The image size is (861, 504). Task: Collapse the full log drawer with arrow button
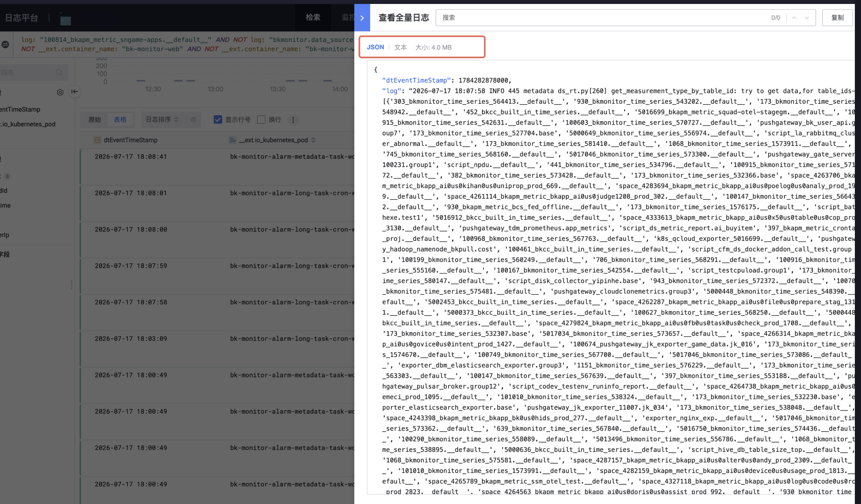[362, 18]
